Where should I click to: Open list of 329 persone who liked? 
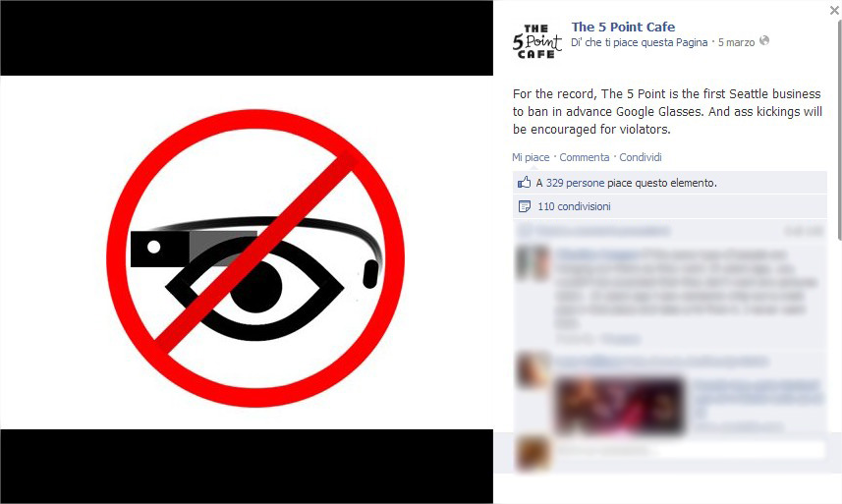576,183
